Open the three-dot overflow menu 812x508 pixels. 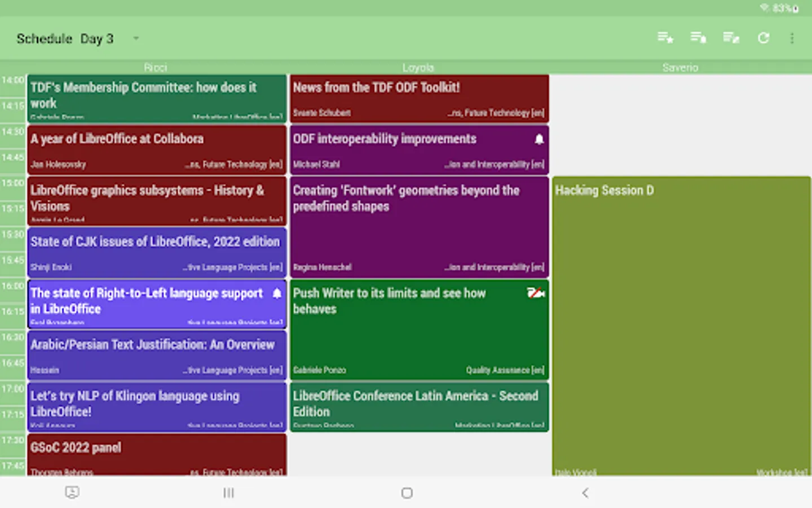tap(792, 38)
